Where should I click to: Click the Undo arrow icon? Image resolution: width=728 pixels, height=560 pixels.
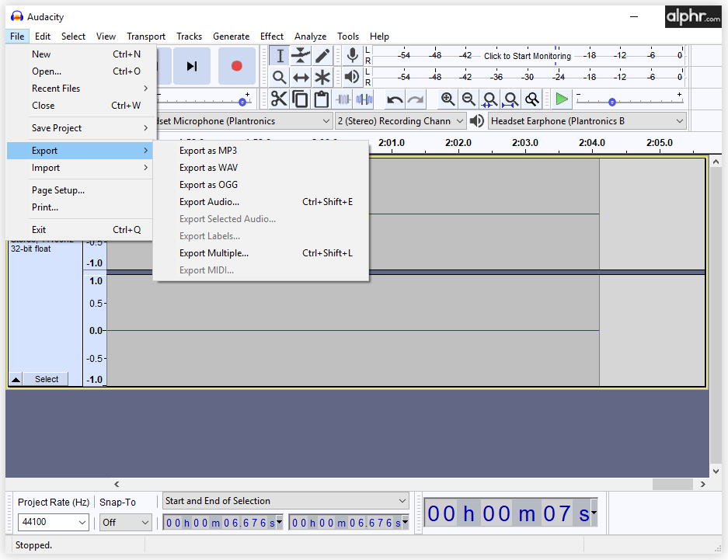[x=395, y=99]
